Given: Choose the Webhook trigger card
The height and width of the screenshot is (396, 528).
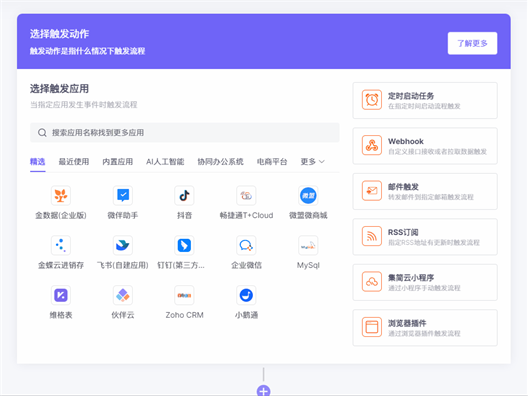Looking at the screenshot, I should tap(425, 146).
